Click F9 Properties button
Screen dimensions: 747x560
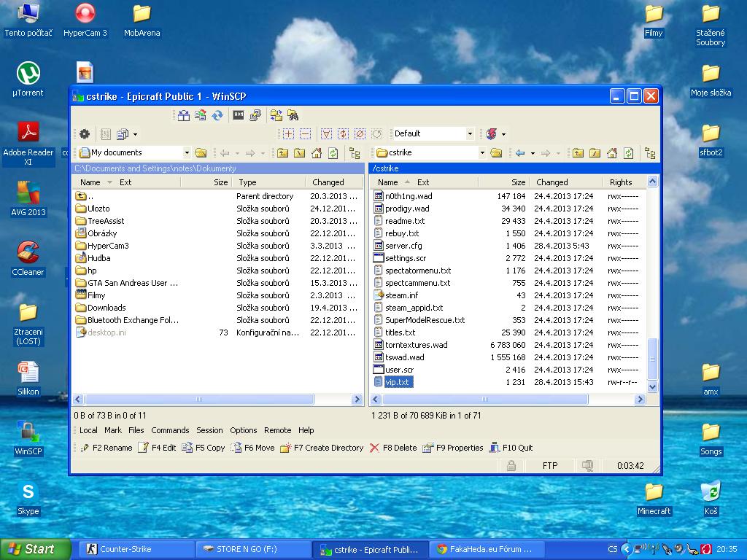pos(453,448)
